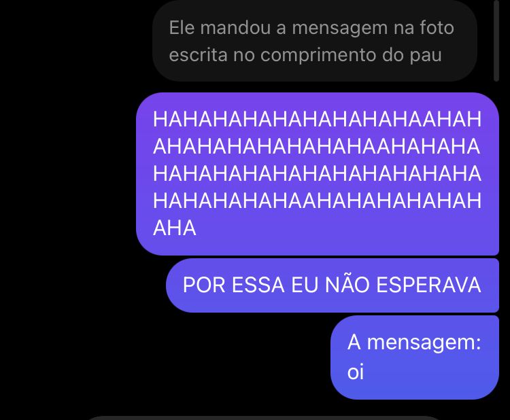
Task: Click the chat scrollbar thumb at right edge
Action: click(496, 40)
